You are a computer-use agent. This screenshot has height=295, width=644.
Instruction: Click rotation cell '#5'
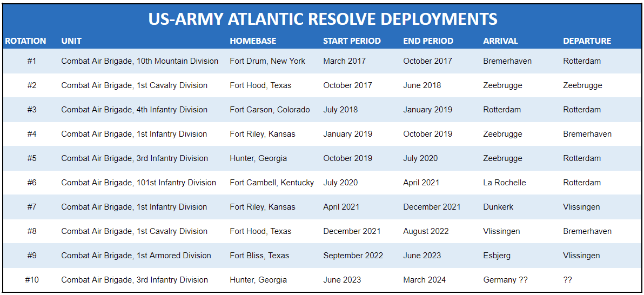[x=32, y=158]
